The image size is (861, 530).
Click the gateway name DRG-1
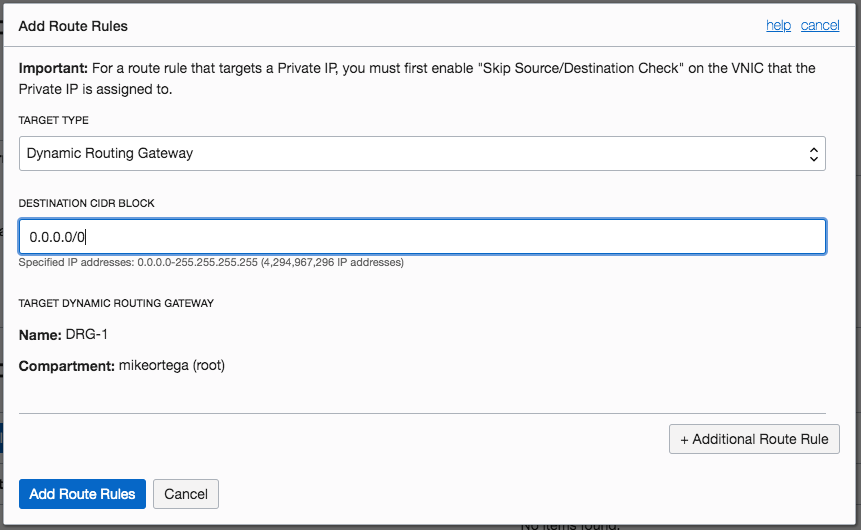[100, 334]
